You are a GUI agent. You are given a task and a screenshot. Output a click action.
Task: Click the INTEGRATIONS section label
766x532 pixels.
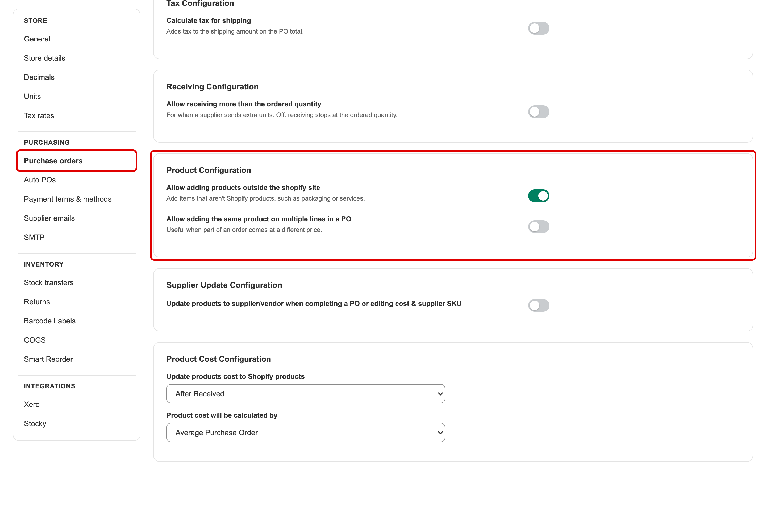(x=50, y=386)
